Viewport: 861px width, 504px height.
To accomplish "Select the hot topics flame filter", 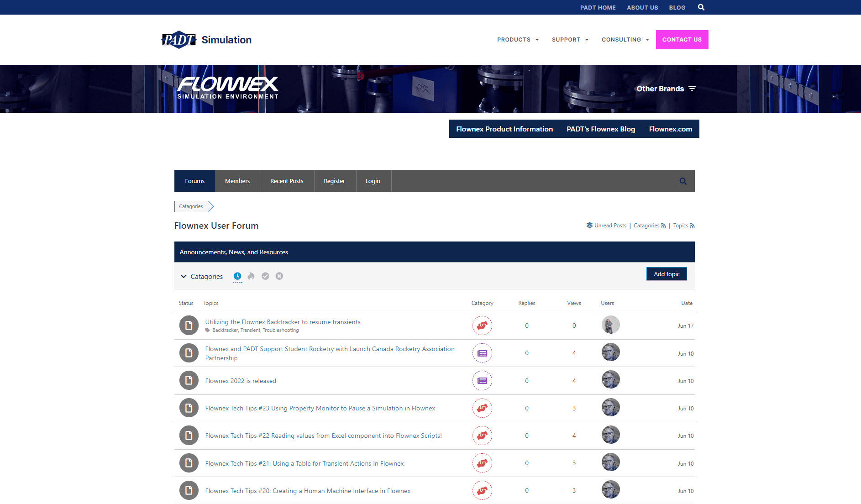I will (x=251, y=276).
